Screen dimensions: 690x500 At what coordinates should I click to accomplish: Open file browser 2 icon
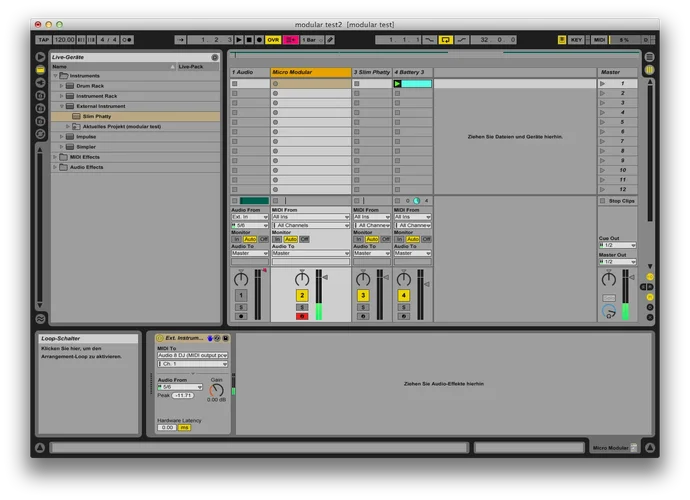(x=40, y=108)
